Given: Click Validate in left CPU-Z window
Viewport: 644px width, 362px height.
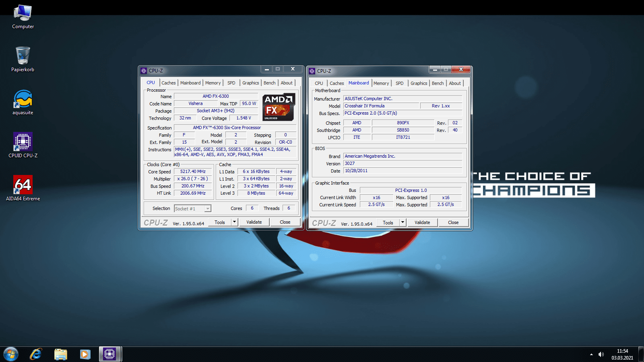Looking at the screenshot, I should click(254, 222).
